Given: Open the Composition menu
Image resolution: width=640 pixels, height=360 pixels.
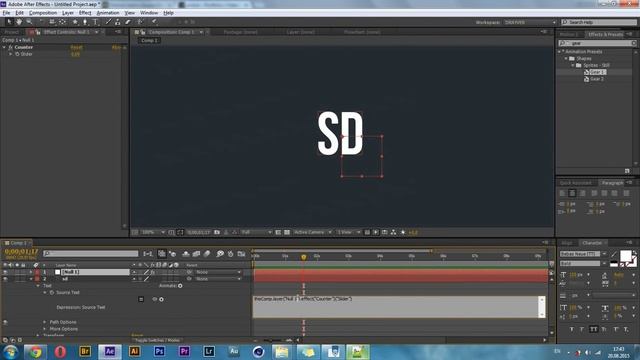Looking at the screenshot, I should [43, 13].
